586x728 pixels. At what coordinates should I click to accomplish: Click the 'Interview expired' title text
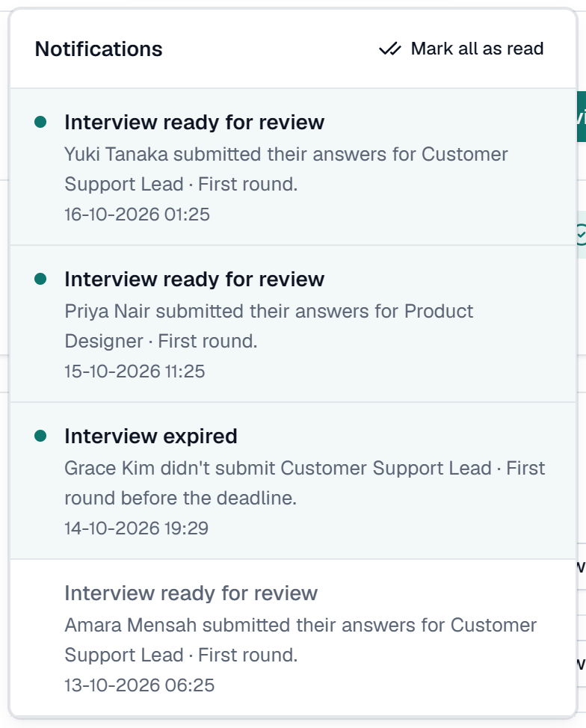151,437
